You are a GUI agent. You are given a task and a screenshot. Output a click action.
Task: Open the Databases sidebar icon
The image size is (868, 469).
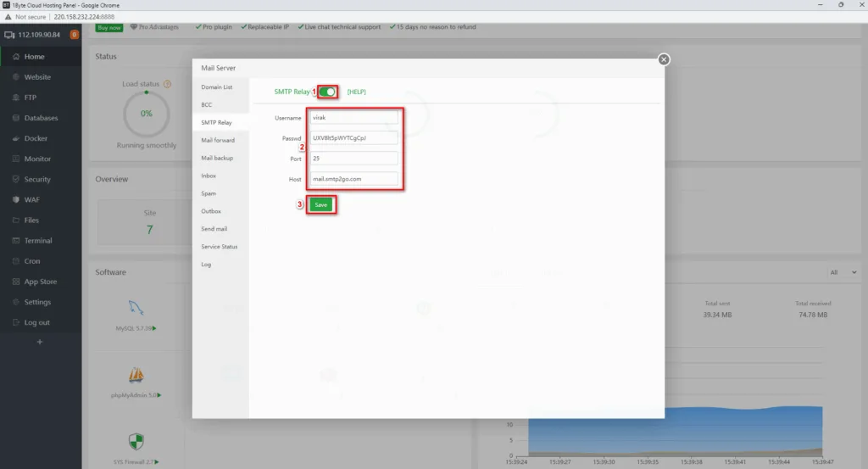(12, 118)
